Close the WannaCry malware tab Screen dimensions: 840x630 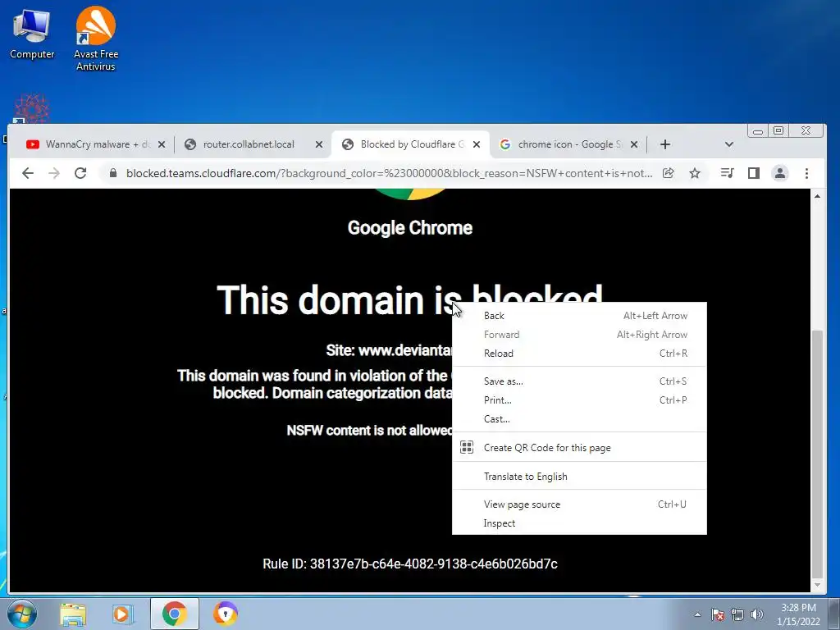[x=162, y=144]
